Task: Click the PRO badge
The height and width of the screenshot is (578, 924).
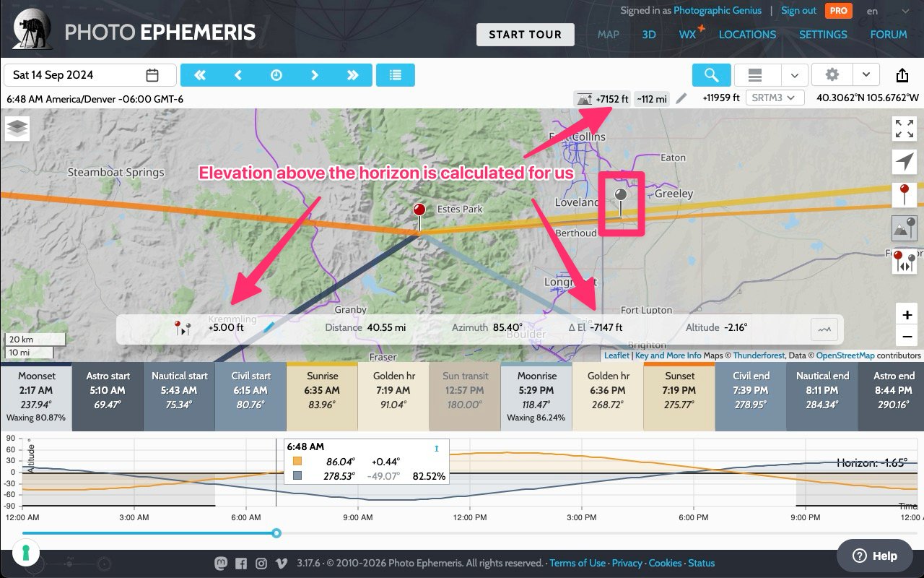Action: 840,11
